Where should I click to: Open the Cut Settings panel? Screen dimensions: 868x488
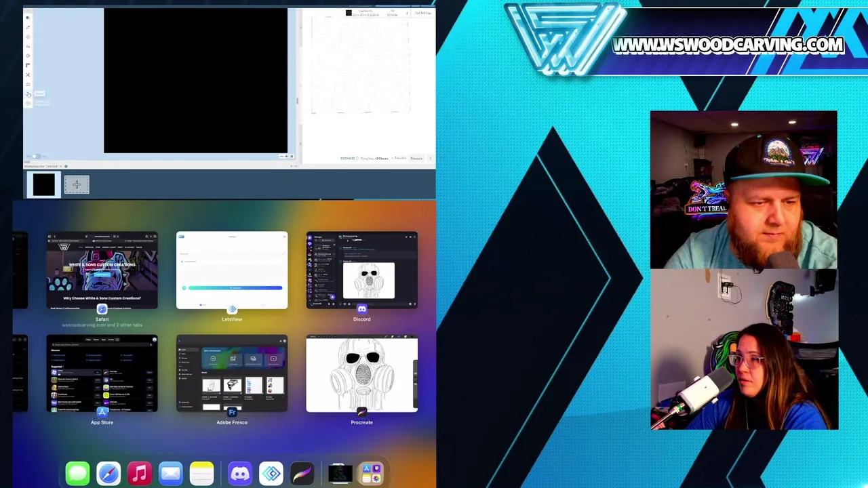pyautogui.click(x=422, y=13)
